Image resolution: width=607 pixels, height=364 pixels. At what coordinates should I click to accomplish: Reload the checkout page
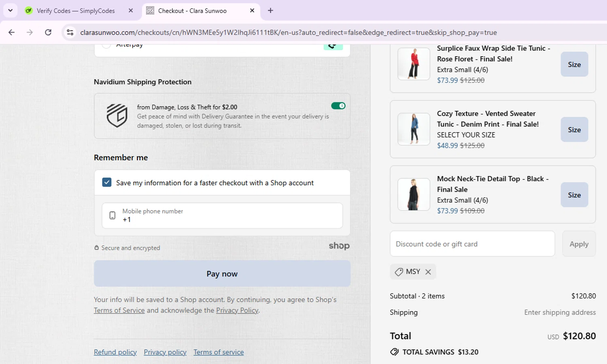click(48, 32)
